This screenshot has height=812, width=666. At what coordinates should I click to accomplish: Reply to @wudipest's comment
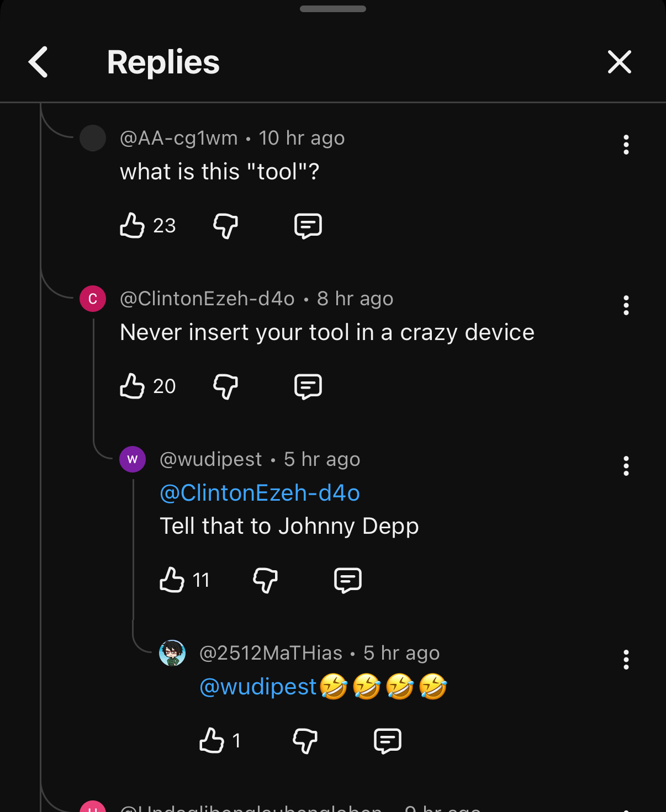(x=347, y=580)
